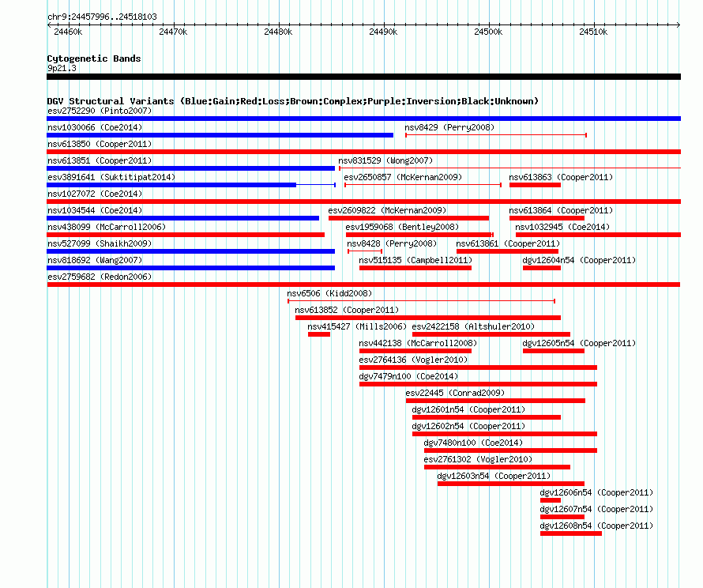
Task: Click the DGV Structural Variants track title
Action: [x=292, y=101]
